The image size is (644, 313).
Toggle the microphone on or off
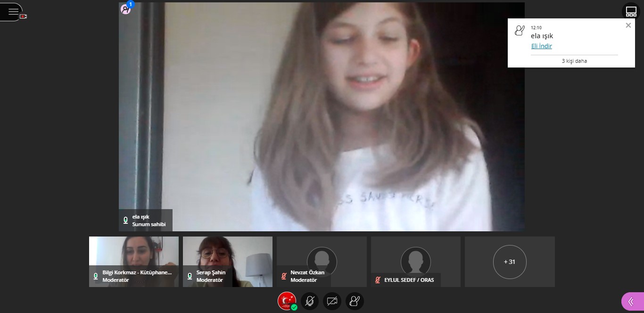[309, 301]
